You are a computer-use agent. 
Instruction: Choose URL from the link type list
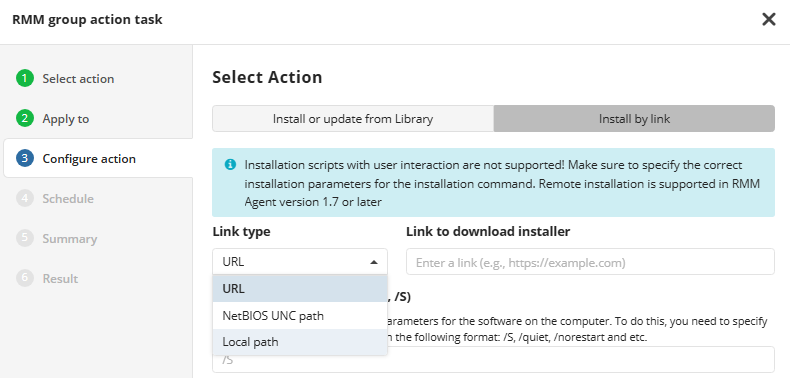click(300, 289)
